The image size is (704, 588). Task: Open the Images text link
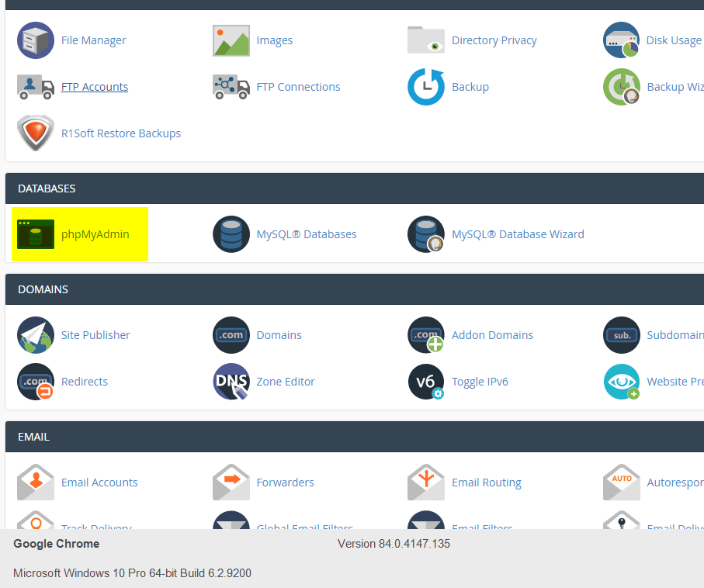[274, 40]
